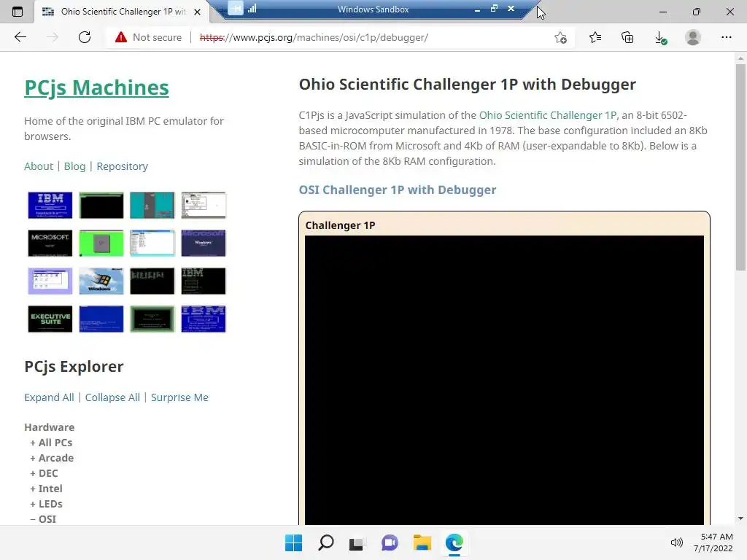Open File Explorer from the taskbar
This screenshot has width=747, height=560.
tap(422, 542)
